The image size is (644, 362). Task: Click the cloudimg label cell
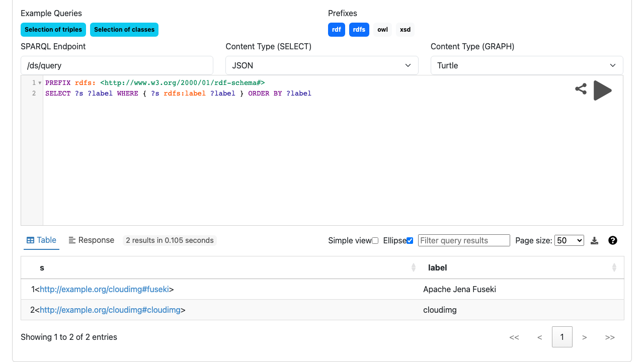[521, 310]
